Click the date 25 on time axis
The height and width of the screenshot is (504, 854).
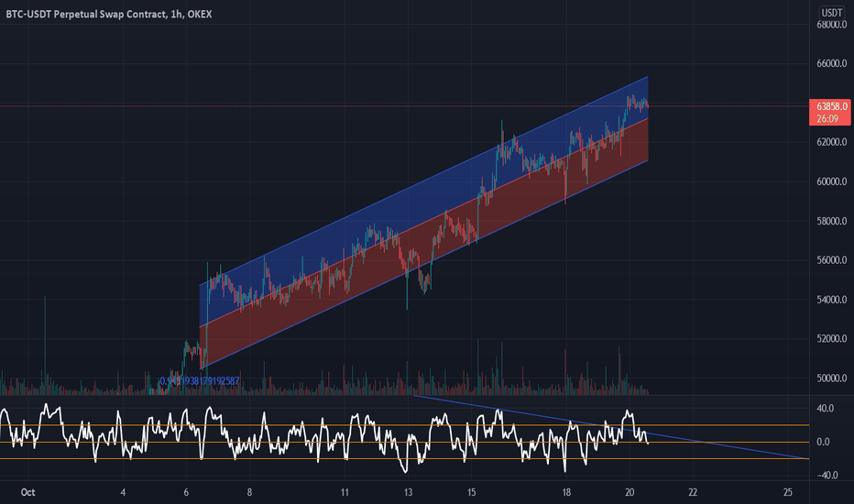click(x=788, y=493)
